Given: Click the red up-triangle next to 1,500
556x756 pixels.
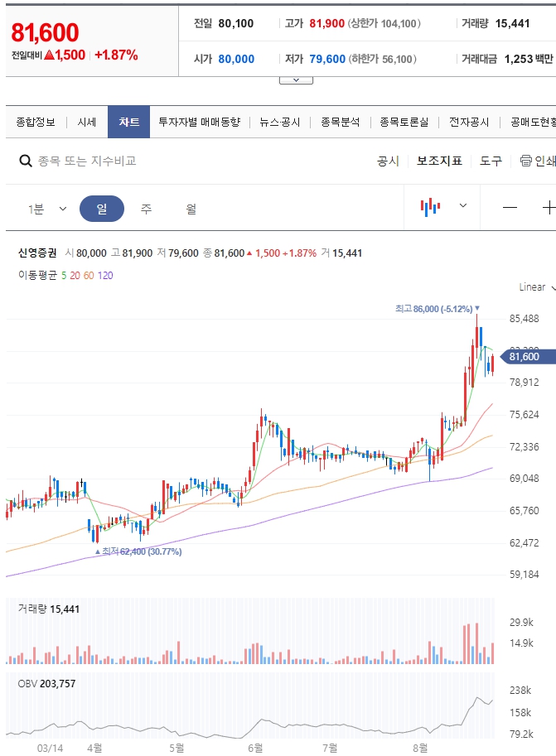Looking at the screenshot, I should click(x=49, y=55).
